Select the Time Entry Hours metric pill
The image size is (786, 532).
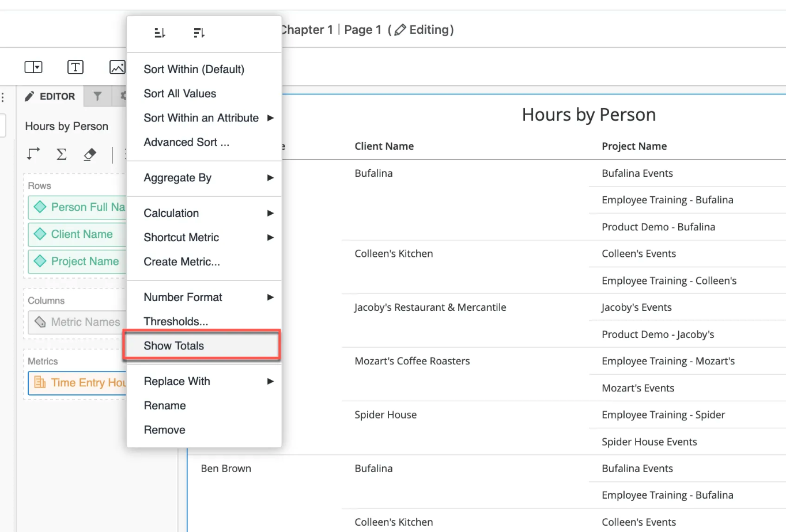(81, 382)
